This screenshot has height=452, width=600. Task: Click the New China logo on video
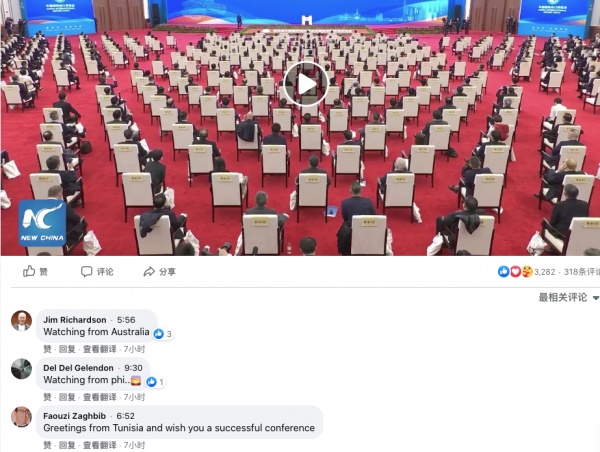click(x=42, y=223)
